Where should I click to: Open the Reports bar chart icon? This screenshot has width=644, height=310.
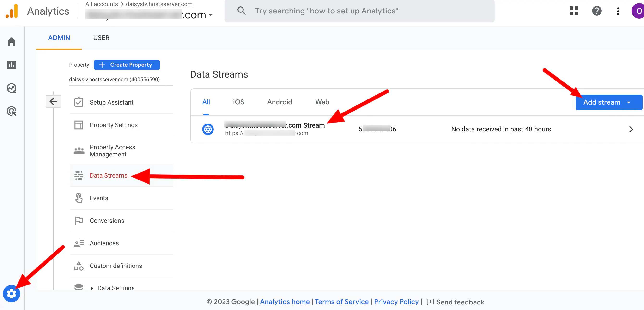[x=12, y=65]
